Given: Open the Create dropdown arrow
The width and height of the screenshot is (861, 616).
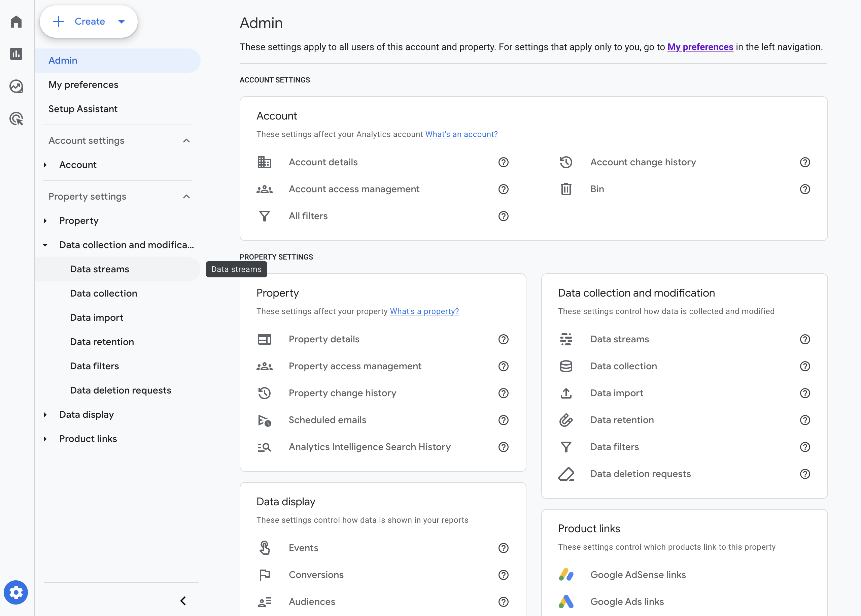Looking at the screenshot, I should click(122, 22).
